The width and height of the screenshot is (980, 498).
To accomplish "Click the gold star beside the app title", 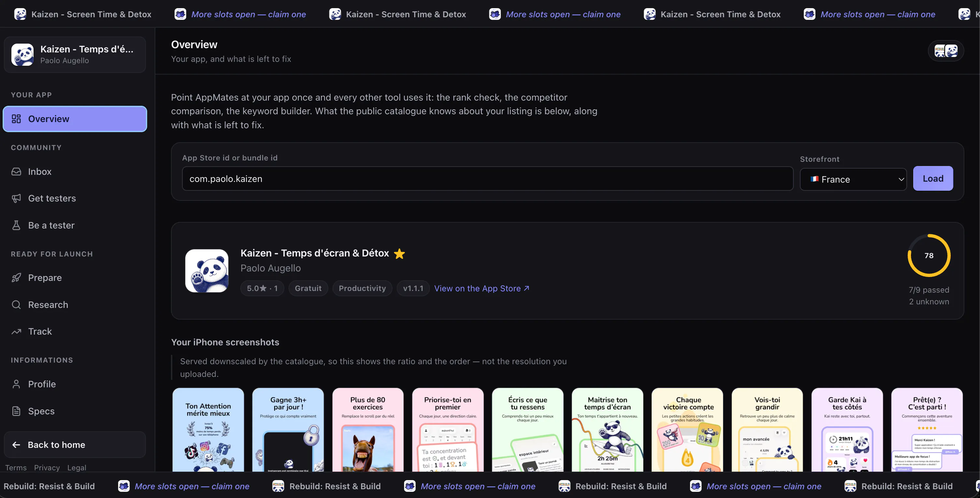I will click(399, 254).
